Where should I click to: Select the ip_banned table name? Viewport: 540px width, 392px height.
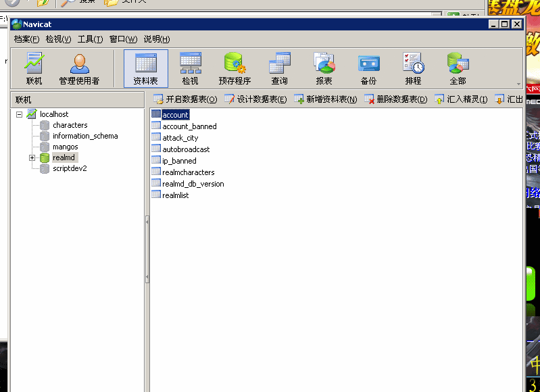click(x=179, y=161)
